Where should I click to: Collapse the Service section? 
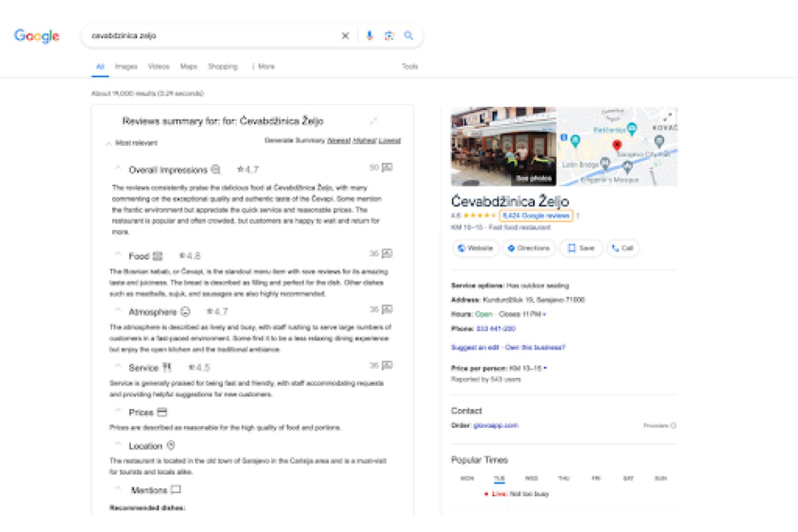click(118, 366)
